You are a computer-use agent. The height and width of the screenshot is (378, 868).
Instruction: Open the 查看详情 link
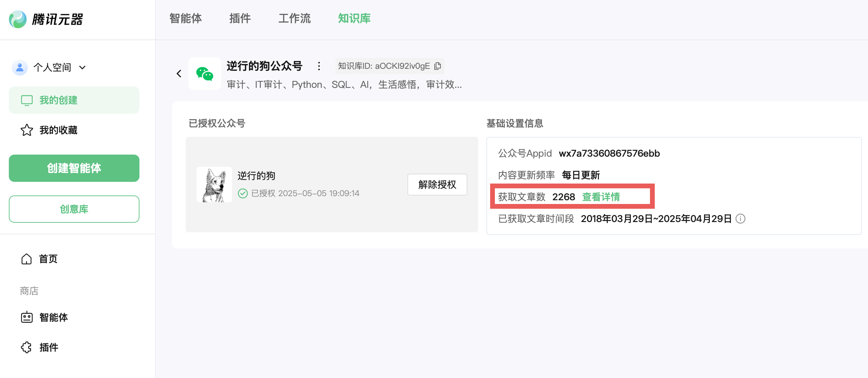tap(601, 197)
